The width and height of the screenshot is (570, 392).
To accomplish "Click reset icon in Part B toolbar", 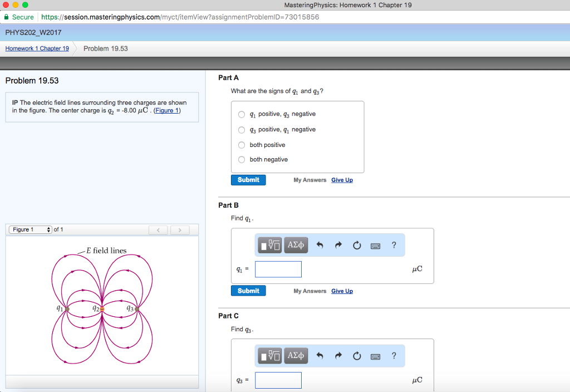I will [x=357, y=245].
